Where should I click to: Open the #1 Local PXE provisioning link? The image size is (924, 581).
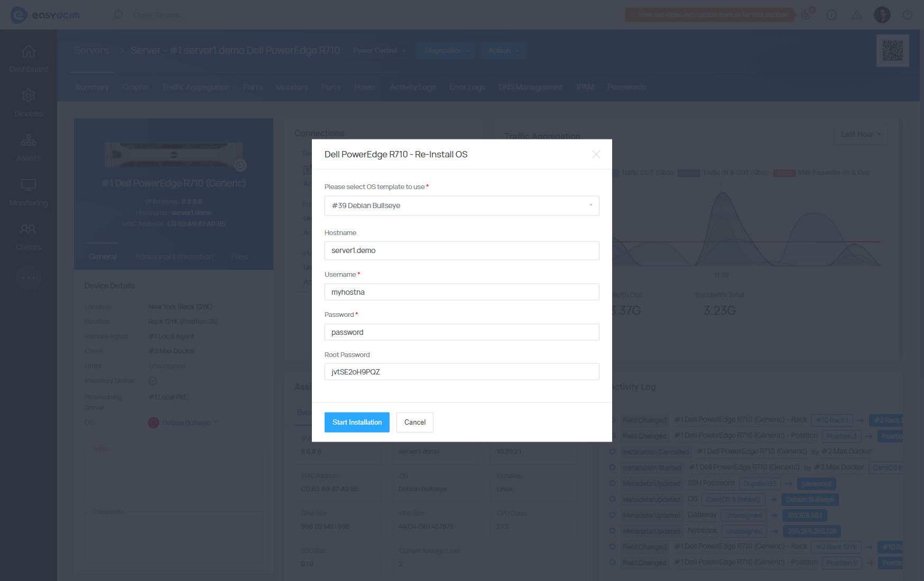(x=168, y=397)
